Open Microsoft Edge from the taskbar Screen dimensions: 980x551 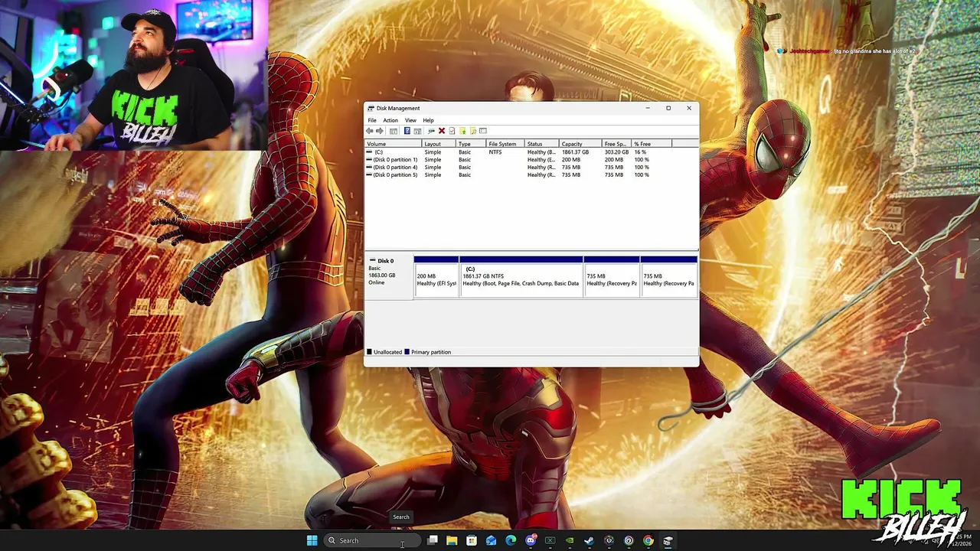pos(511,540)
